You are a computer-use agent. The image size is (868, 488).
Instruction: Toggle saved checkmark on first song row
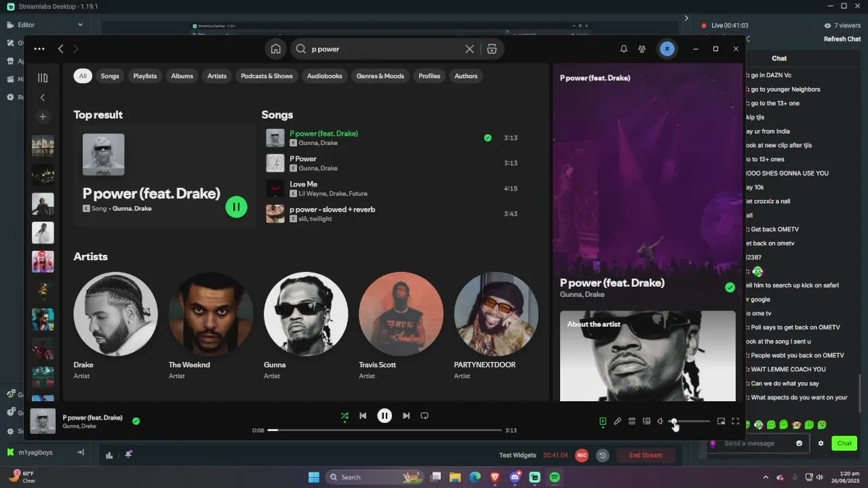(x=488, y=138)
